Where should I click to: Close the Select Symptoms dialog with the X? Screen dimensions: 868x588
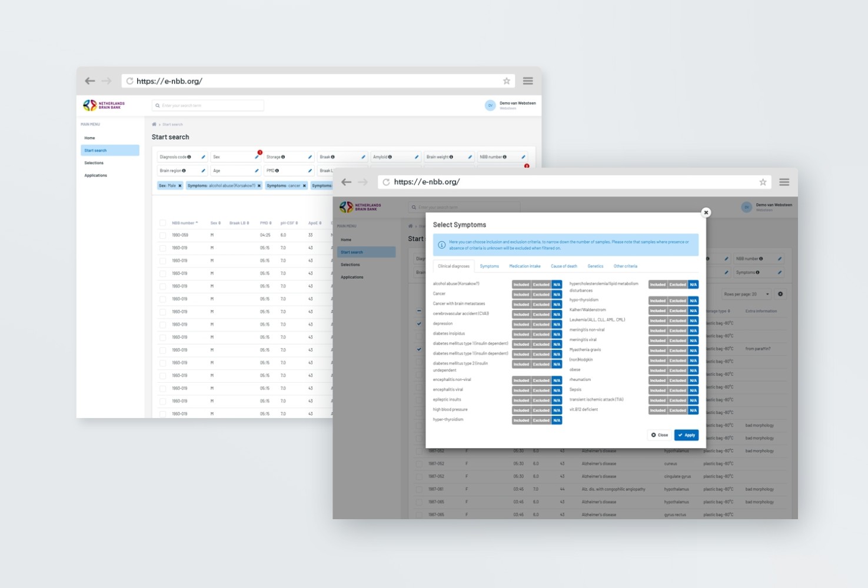click(706, 212)
